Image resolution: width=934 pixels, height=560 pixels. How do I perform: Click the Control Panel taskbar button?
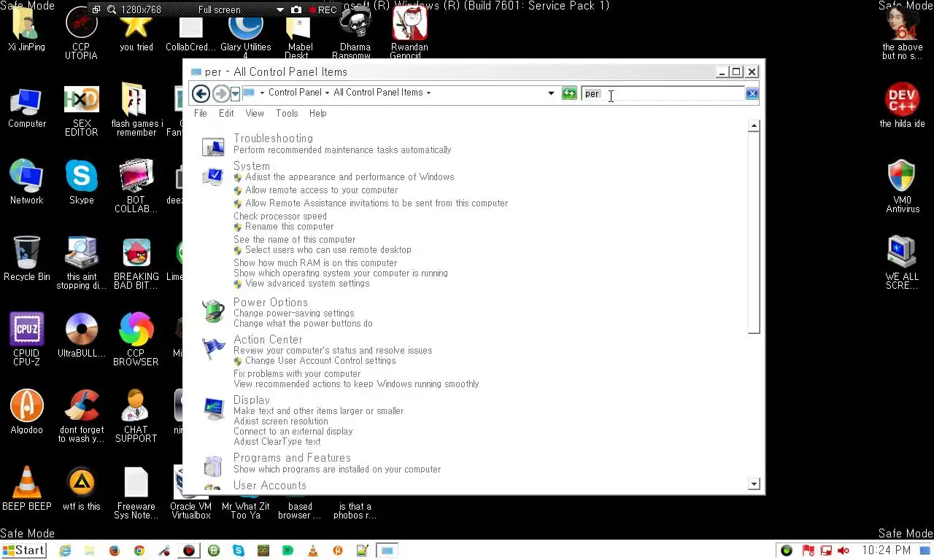tap(387, 551)
